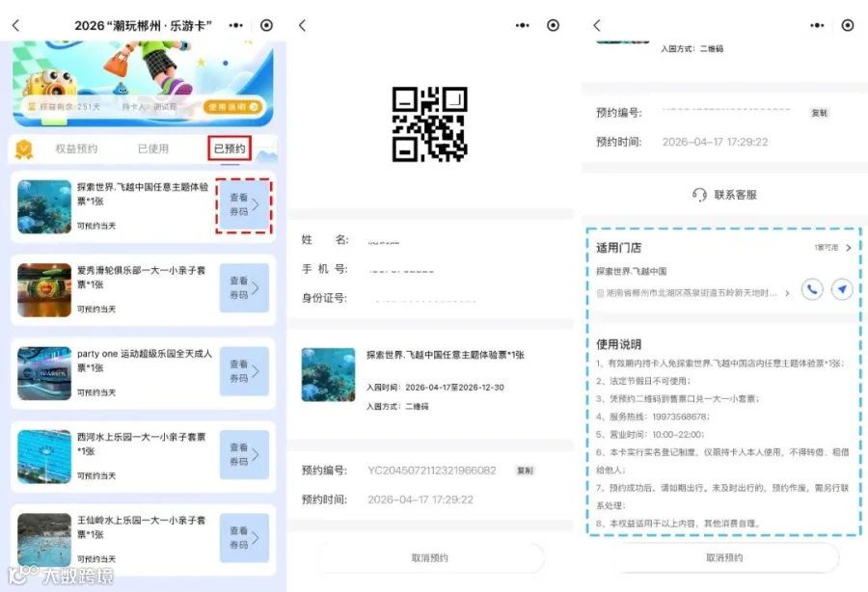The width and height of the screenshot is (868, 592).
Task: Copy reservation number YC2045072112321966082 via 复制
Action: click(525, 471)
